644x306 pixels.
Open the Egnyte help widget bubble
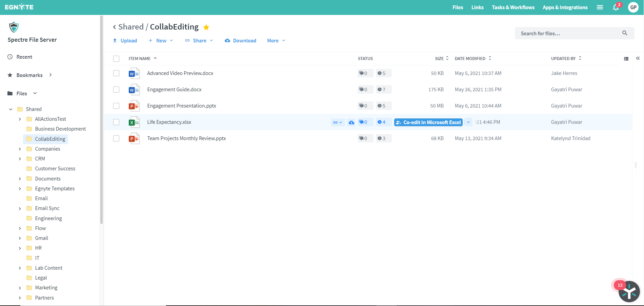tap(629, 292)
